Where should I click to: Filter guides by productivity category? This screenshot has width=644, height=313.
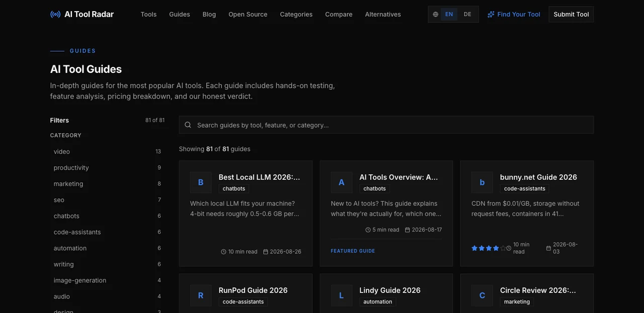point(107,168)
